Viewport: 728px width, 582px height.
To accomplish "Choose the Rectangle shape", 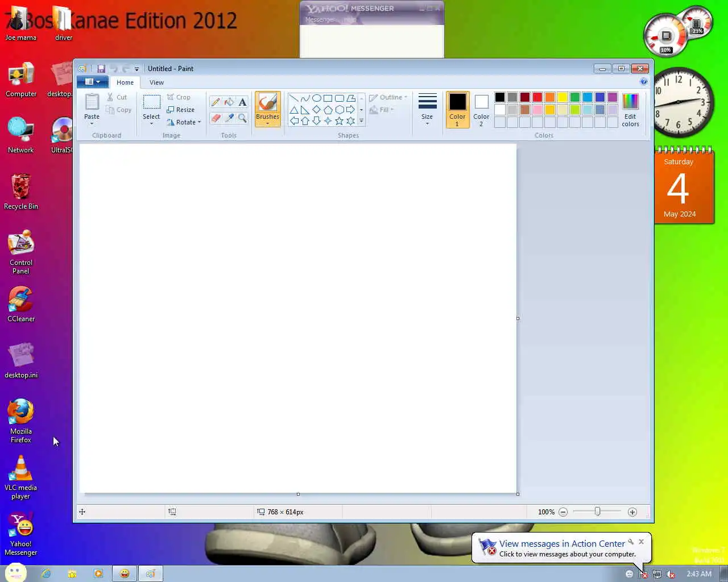I will [328, 98].
